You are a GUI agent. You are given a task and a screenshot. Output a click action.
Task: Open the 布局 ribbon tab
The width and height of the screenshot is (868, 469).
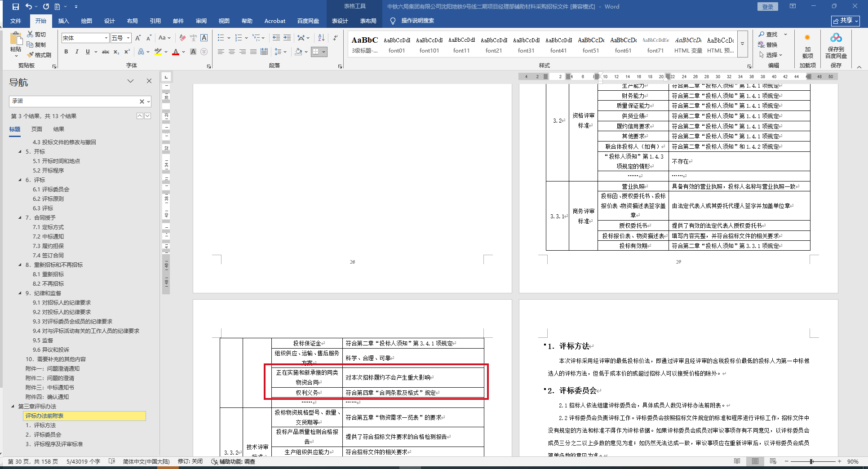[133, 21]
